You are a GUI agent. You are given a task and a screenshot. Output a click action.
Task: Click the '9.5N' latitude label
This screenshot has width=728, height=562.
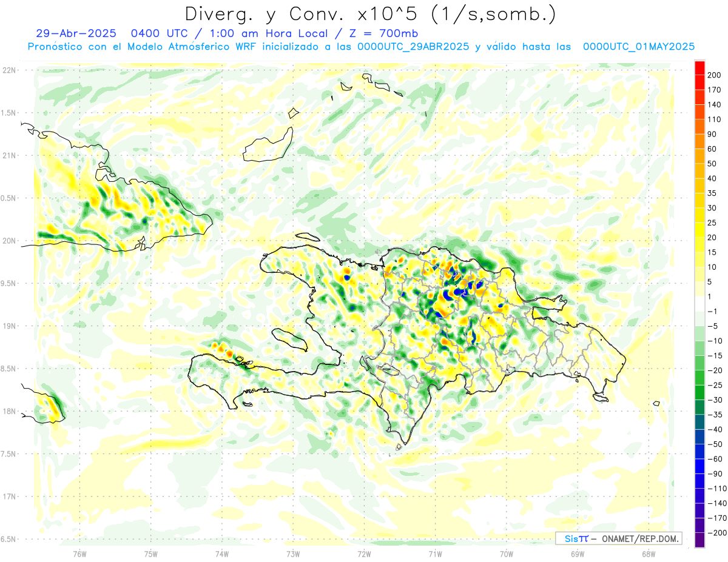click(9, 283)
